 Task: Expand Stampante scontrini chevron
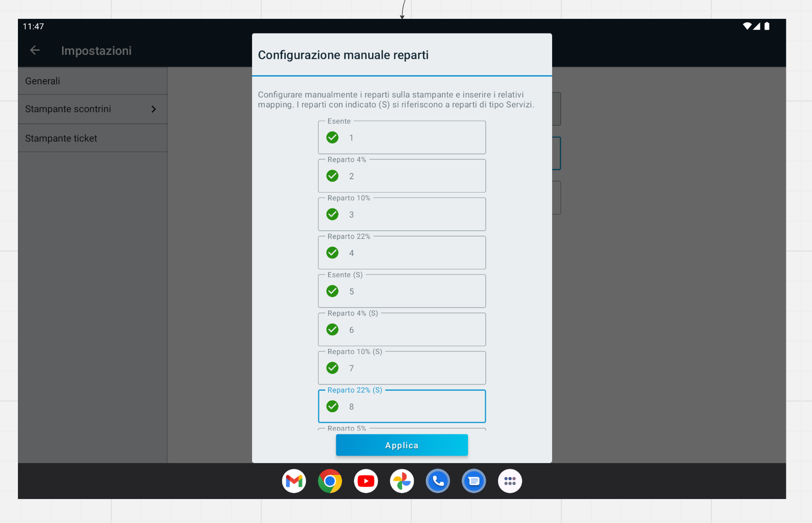tap(153, 109)
